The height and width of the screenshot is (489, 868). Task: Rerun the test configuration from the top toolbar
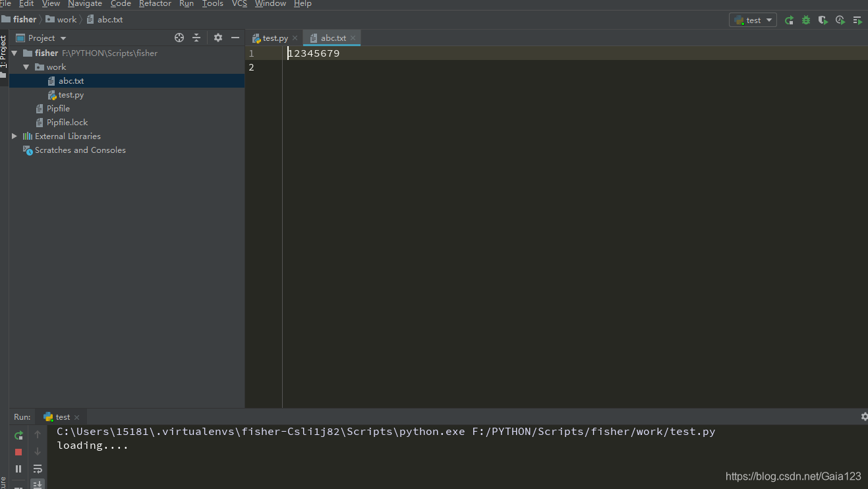point(789,20)
